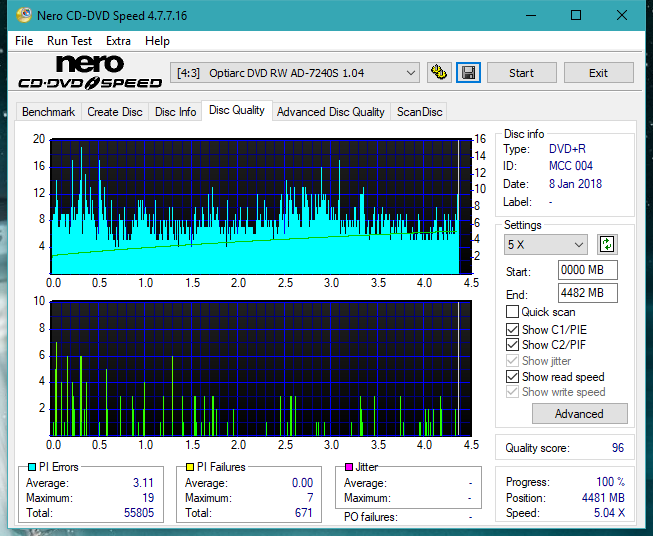The image size is (653, 536).
Task: Click the Nero app title bar icon
Action: click(x=23, y=15)
